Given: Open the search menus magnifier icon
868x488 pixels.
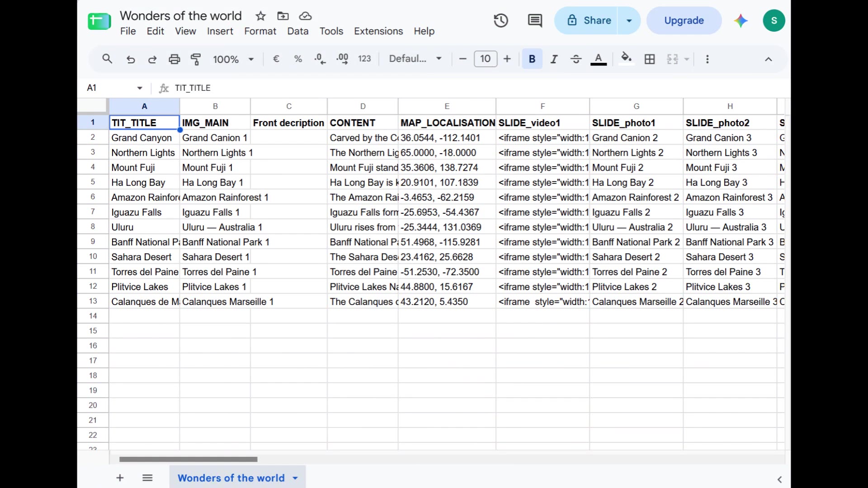Looking at the screenshot, I should (x=107, y=59).
